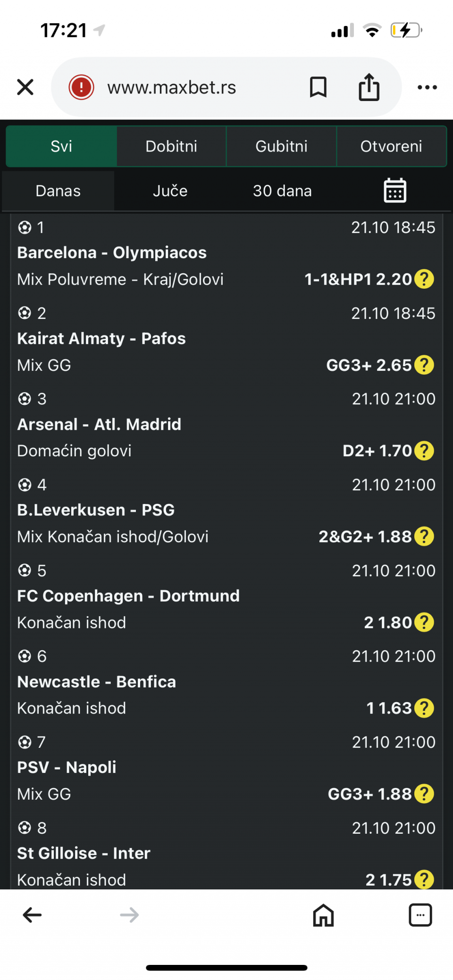
Task: Tap the red site security warning icon
Action: [x=82, y=87]
